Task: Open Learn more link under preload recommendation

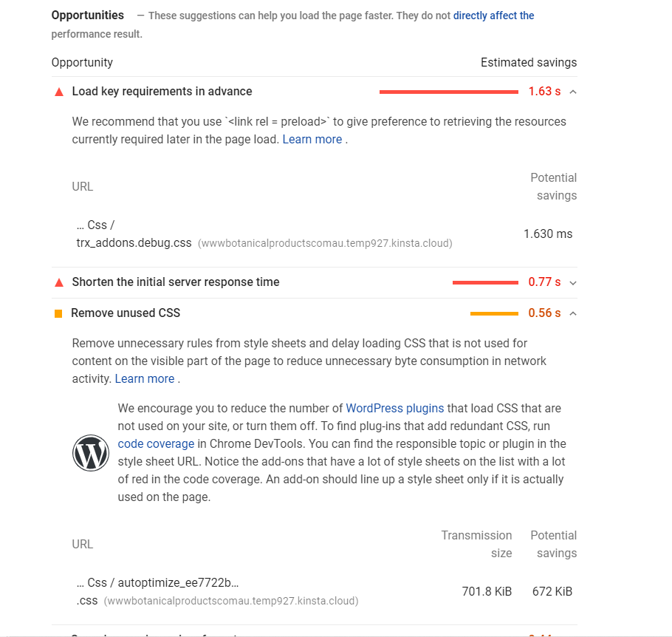Action: tap(312, 140)
